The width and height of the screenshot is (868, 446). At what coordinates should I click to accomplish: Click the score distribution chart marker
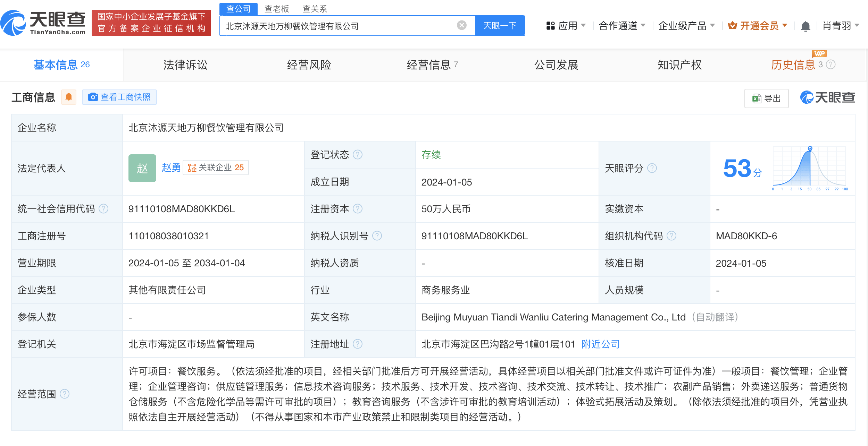pyautogui.click(x=810, y=148)
